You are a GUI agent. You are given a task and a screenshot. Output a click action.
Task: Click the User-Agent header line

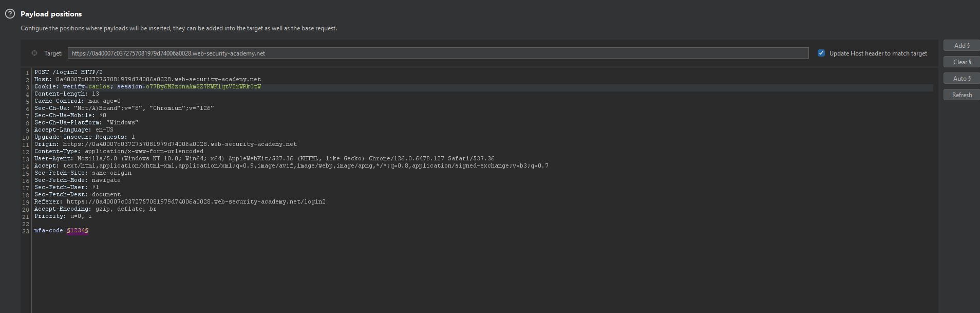point(264,159)
